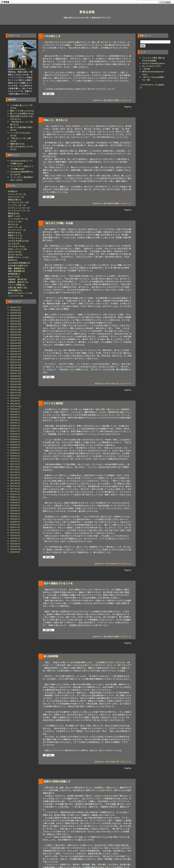This screenshot has height=868, width=174.
Task: Click このブログをリンクに追加する
Action: [x=152, y=86]
